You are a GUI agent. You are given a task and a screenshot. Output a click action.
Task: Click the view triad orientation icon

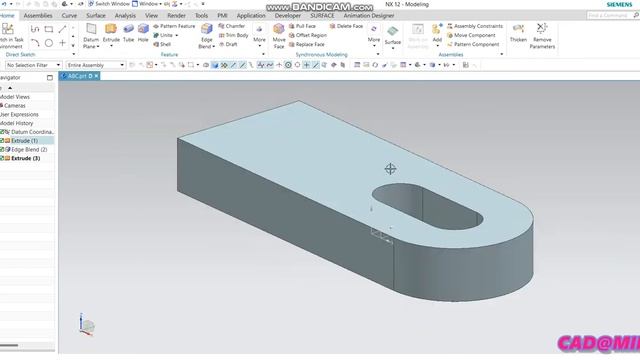(87, 324)
